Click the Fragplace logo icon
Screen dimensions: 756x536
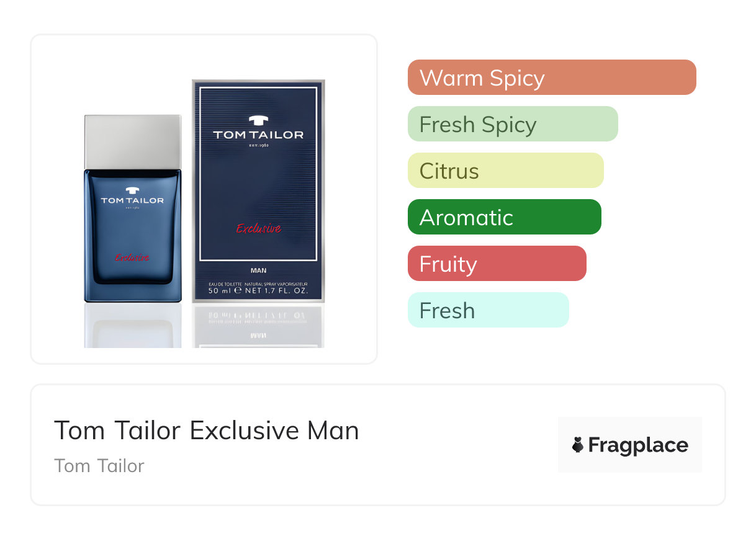[x=578, y=445]
